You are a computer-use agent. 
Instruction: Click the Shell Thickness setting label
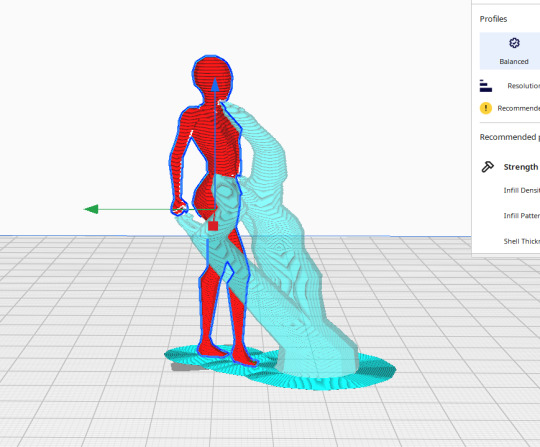coord(521,241)
